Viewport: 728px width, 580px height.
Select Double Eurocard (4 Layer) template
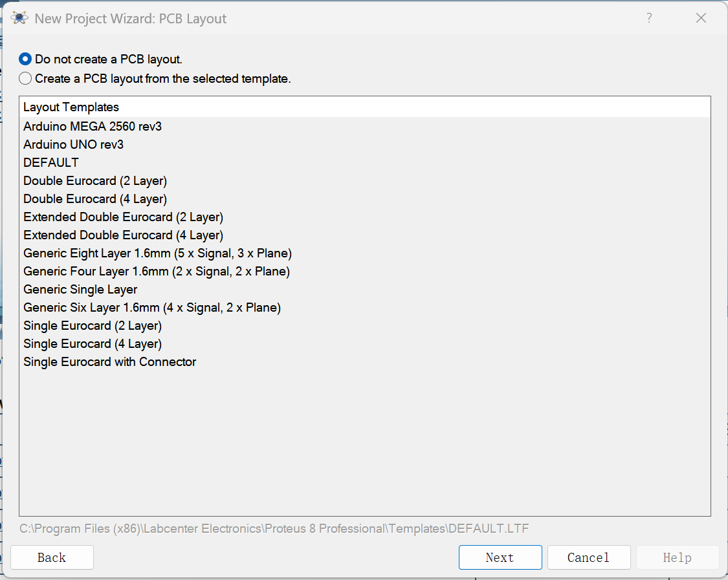coord(95,199)
